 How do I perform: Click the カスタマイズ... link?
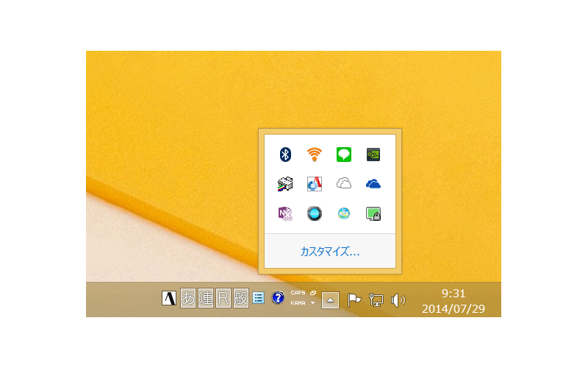(x=330, y=252)
